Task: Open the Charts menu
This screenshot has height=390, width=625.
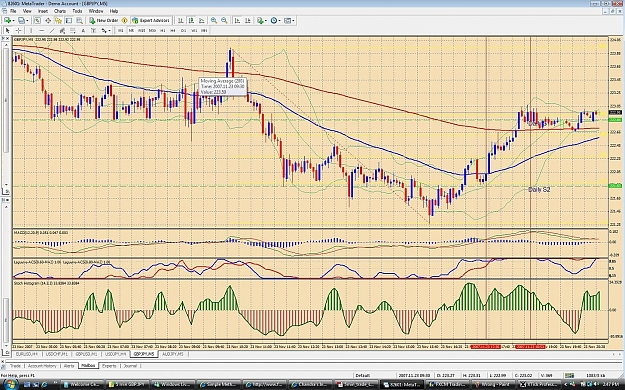Action: click(x=60, y=11)
